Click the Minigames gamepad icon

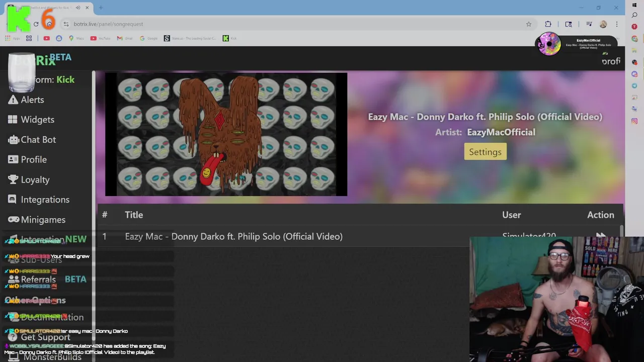(13, 220)
